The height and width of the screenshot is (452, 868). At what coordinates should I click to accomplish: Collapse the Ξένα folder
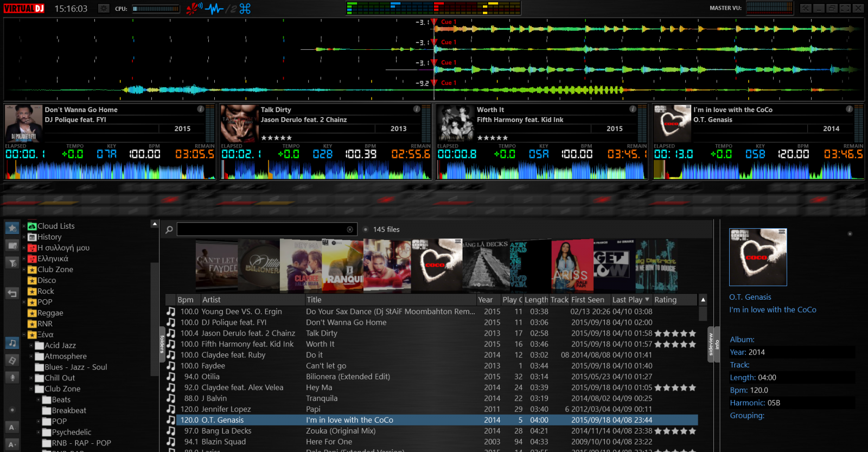coord(24,334)
